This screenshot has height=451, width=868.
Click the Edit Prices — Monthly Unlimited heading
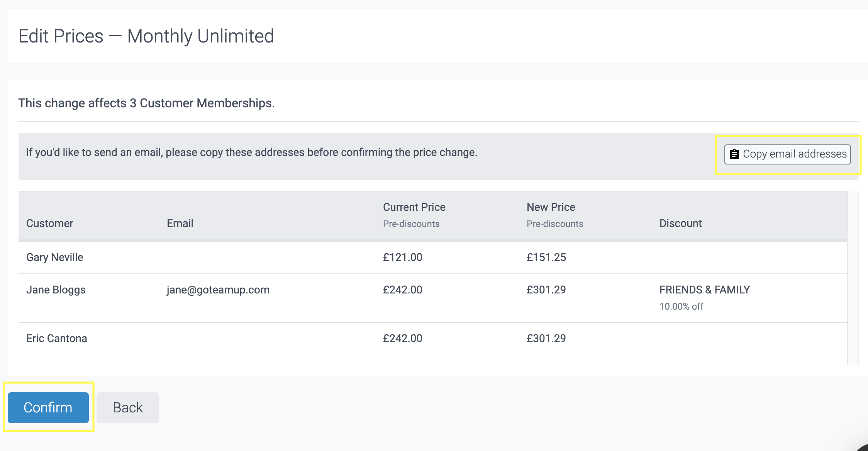click(x=146, y=36)
